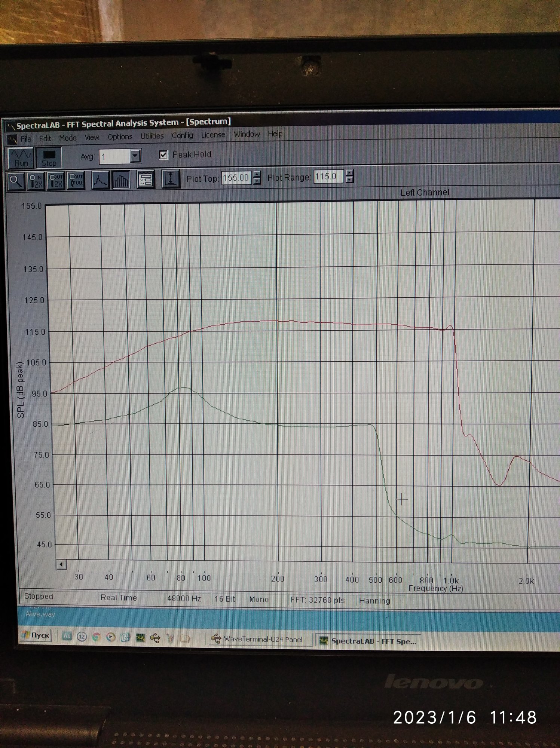Increase Plot Top with up arrow

tap(257, 174)
